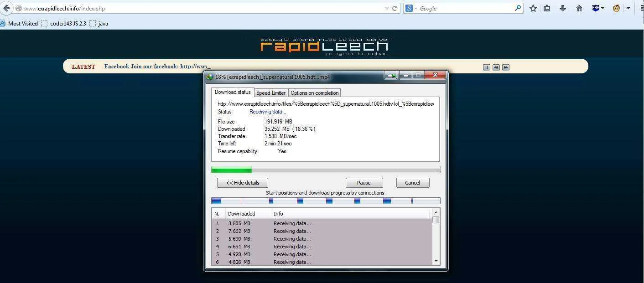The height and width of the screenshot is (283, 644).
Task: Reload the page with the refresh icon
Action: click(395, 8)
